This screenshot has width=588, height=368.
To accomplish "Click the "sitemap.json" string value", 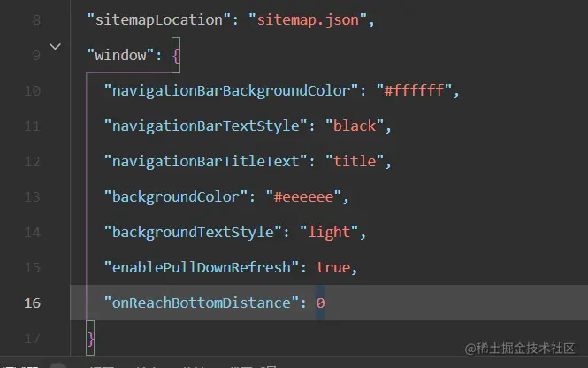I will pyautogui.click(x=308, y=19).
